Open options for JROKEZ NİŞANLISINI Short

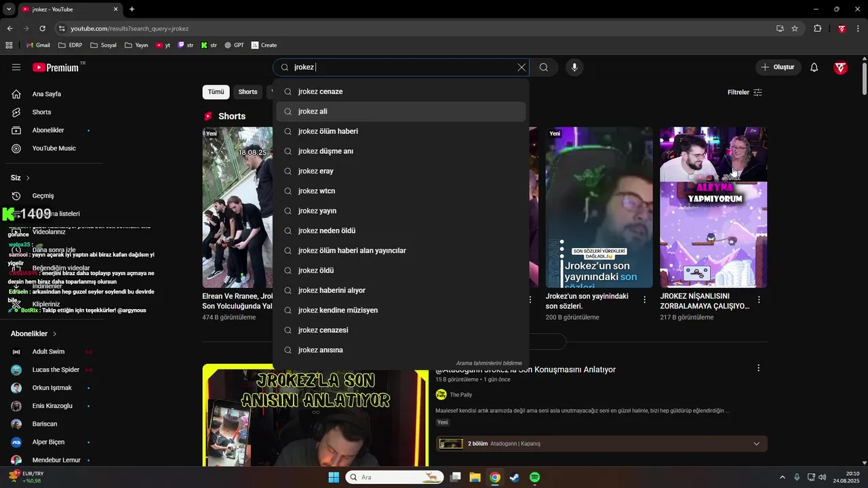759,299
